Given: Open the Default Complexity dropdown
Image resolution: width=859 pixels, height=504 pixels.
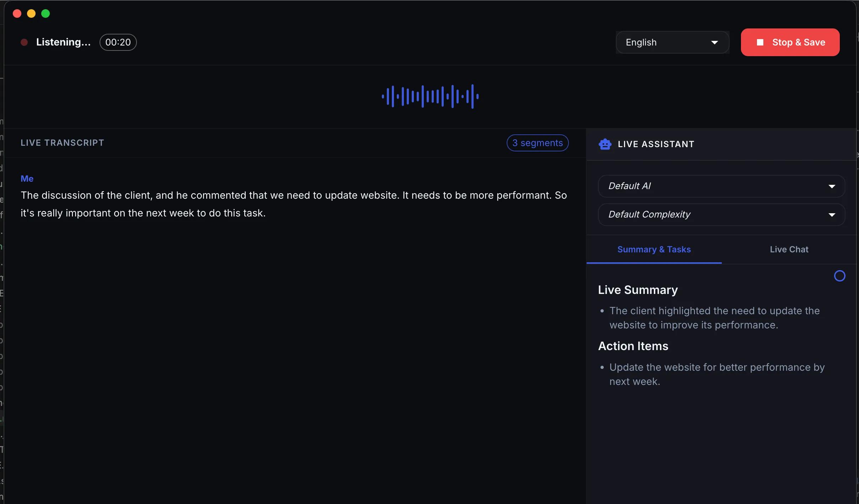Looking at the screenshot, I should [721, 214].
